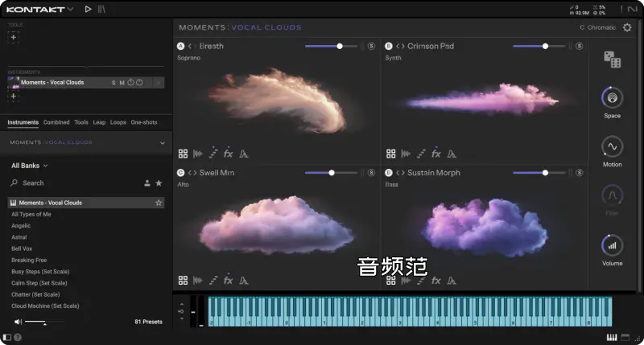The height and width of the screenshot is (345, 644).
Task: Solo layer C Swell Mm
Action: [371, 173]
